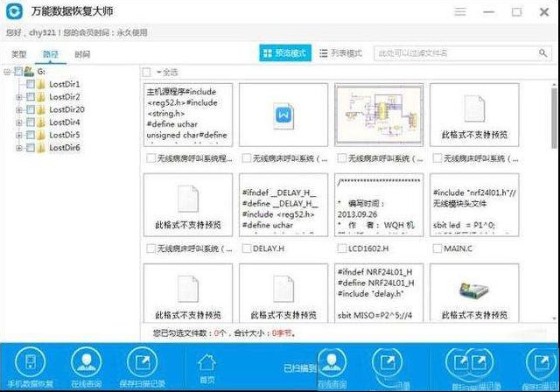Image resolution: width=560 pixels, height=392 pixels.
Task: Click the 万能数据恢复大师 app logo
Action: [15, 11]
